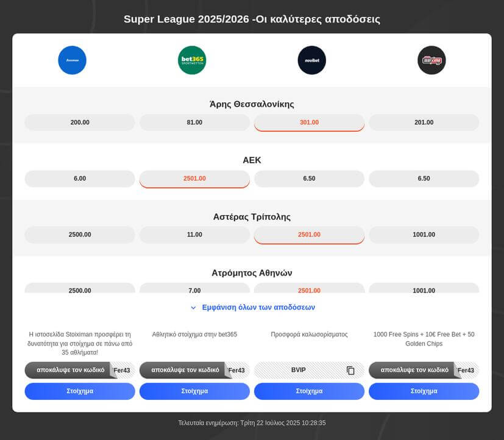
Task: Open the green bet365 logo
Action: (x=192, y=60)
